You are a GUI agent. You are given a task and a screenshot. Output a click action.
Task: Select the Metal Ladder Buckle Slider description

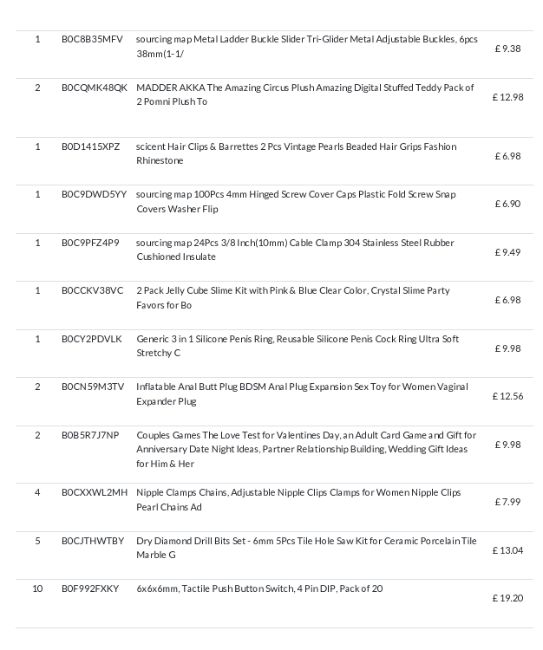[307, 46]
